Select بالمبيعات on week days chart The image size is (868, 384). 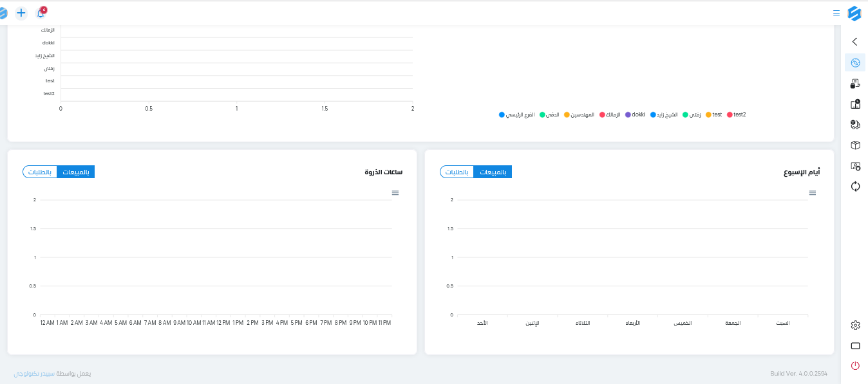493,172
